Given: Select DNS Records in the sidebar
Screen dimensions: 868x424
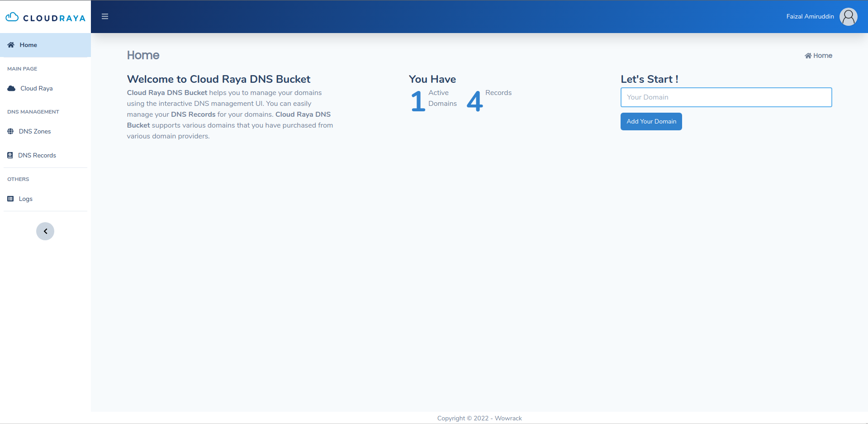Looking at the screenshot, I should coord(37,155).
